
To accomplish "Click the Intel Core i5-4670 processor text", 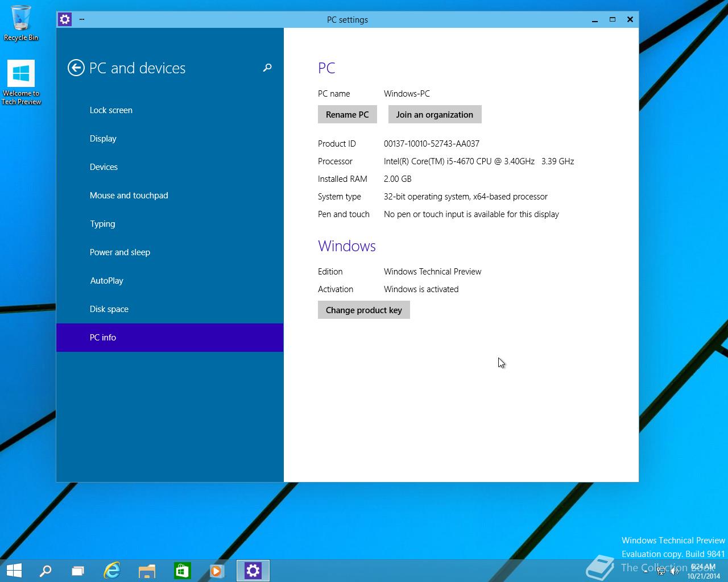I will pos(479,161).
